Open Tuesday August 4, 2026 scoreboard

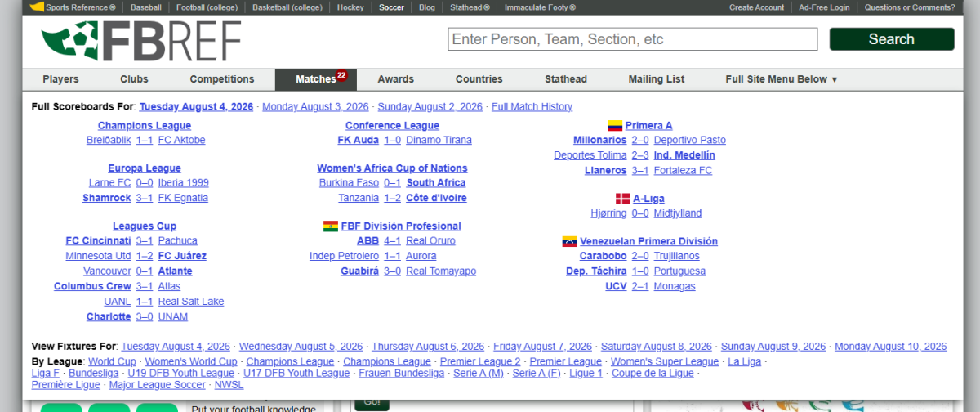pyautogui.click(x=196, y=107)
